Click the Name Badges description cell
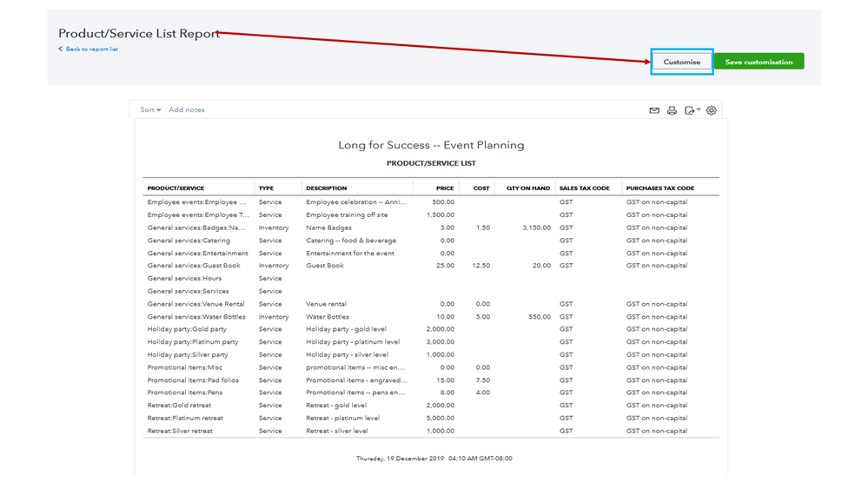Image resolution: width=868 pixels, height=488 pixels. point(328,228)
